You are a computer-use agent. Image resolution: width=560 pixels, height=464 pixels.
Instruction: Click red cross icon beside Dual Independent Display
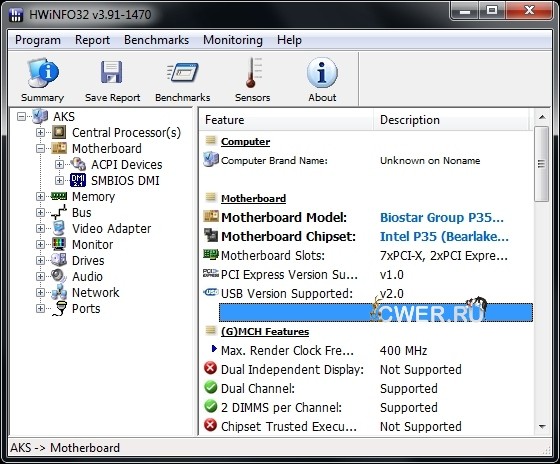(x=211, y=368)
